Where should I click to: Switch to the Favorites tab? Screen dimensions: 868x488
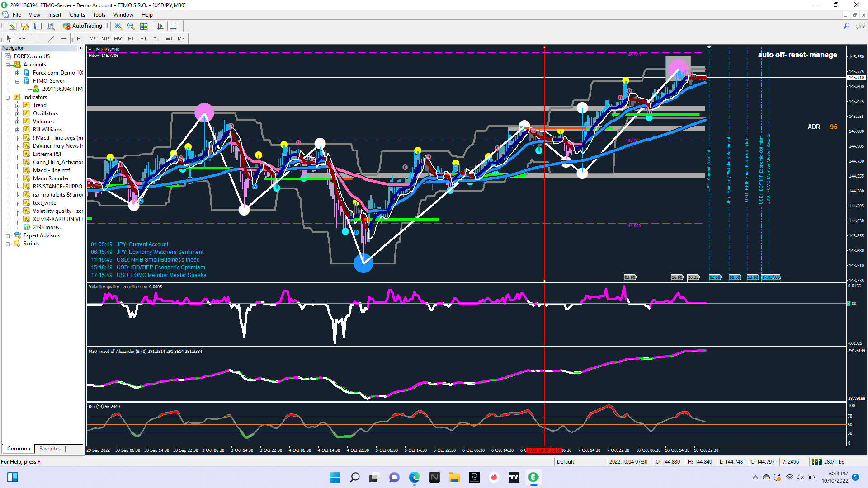(50, 449)
